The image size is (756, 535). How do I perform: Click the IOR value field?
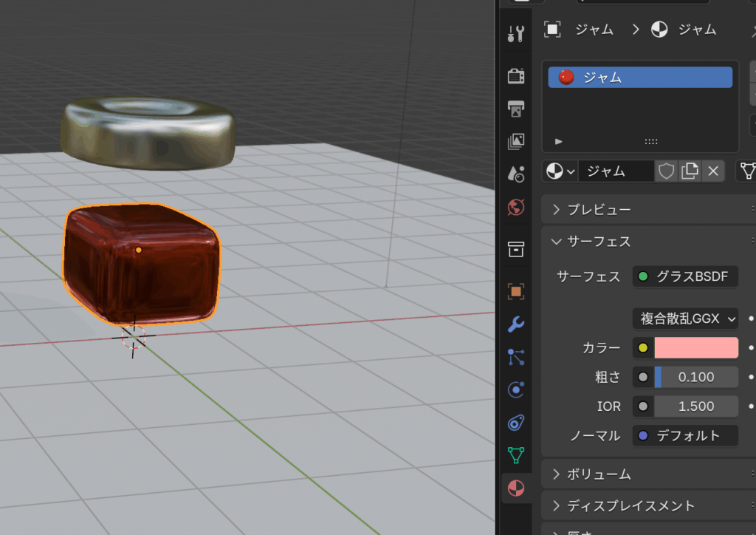coord(696,406)
